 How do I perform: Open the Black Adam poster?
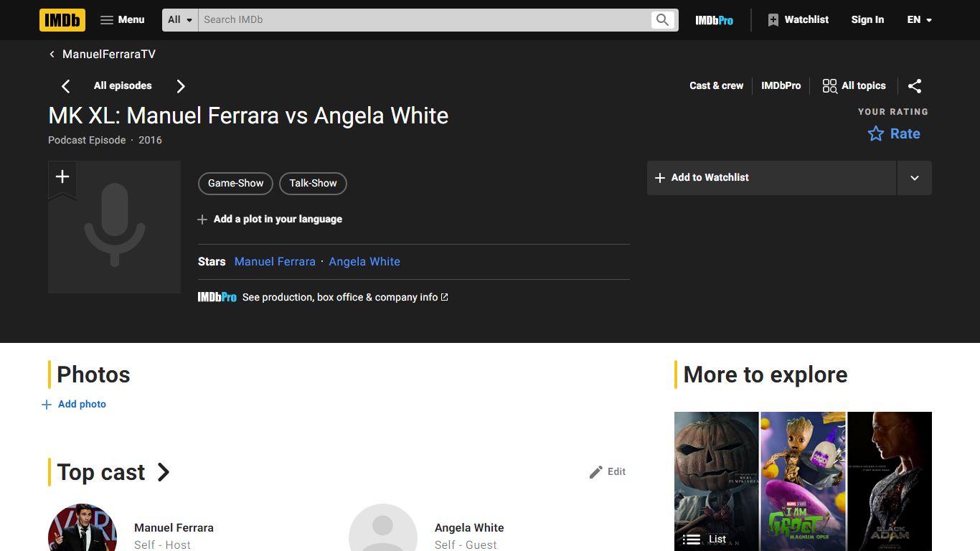tap(890, 481)
